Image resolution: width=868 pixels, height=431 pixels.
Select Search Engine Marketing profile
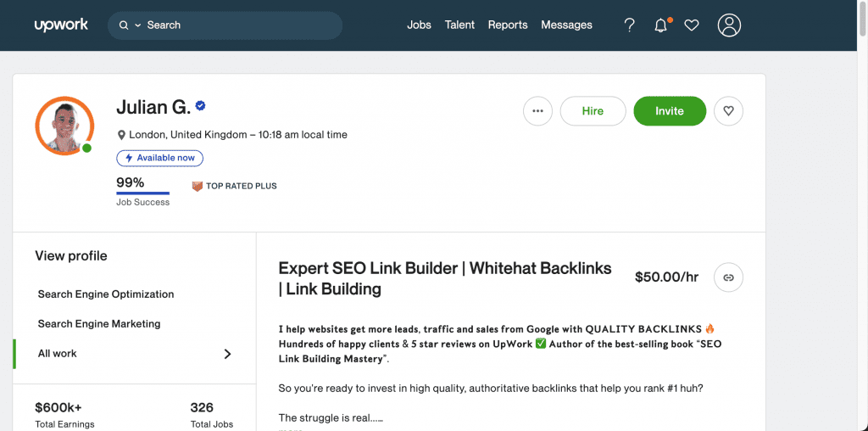pos(99,323)
